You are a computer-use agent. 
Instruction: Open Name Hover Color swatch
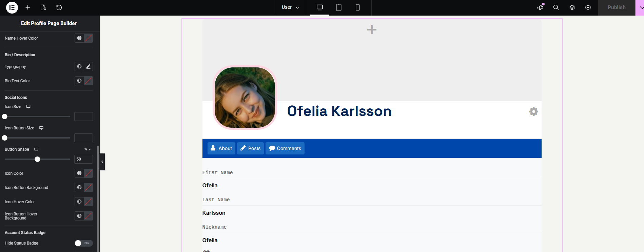tap(89, 38)
